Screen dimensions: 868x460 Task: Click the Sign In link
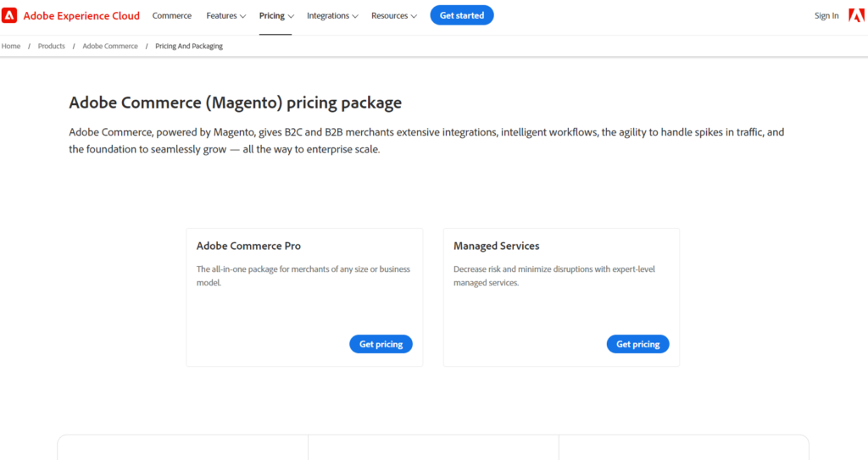(826, 15)
